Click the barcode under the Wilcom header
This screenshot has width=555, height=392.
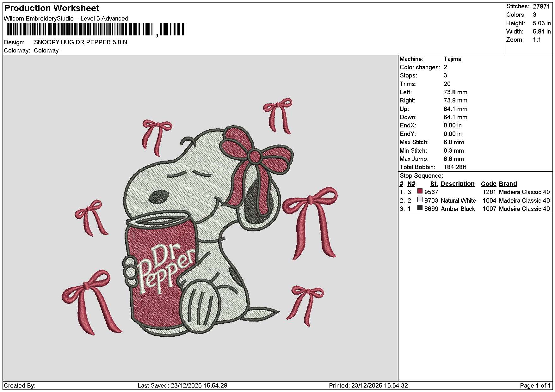coord(95,30)
